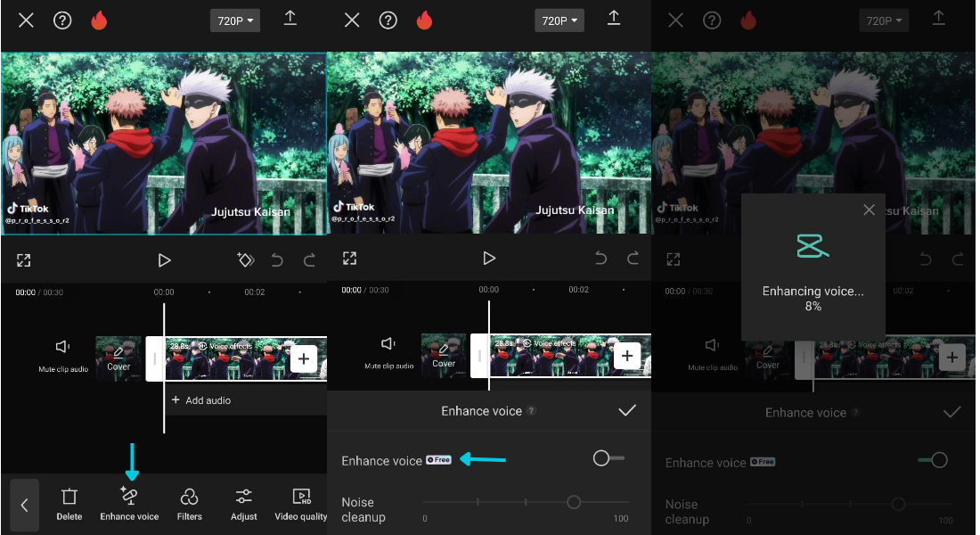Undo last action in the left screen

[277, 259]
